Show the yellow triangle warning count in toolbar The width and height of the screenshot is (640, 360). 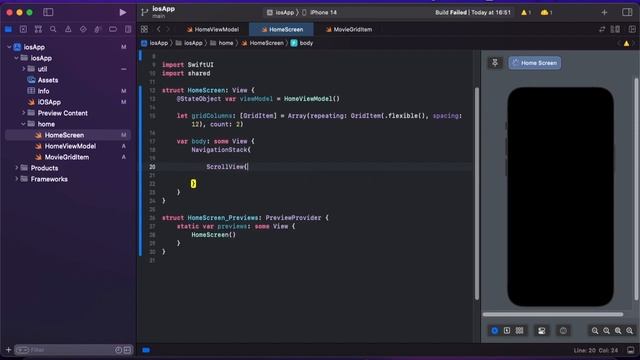(x=526, y=13)
